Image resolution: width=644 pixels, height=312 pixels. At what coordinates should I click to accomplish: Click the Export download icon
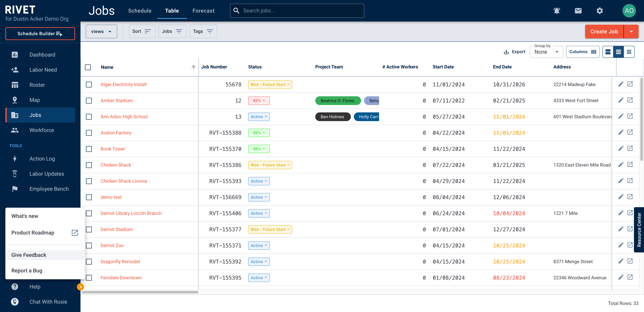tap(506, 52)
